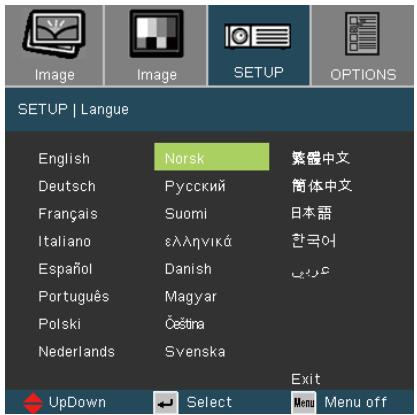Select the Arabic language entry
417x415 pixels.
click(x=311, y=272)
